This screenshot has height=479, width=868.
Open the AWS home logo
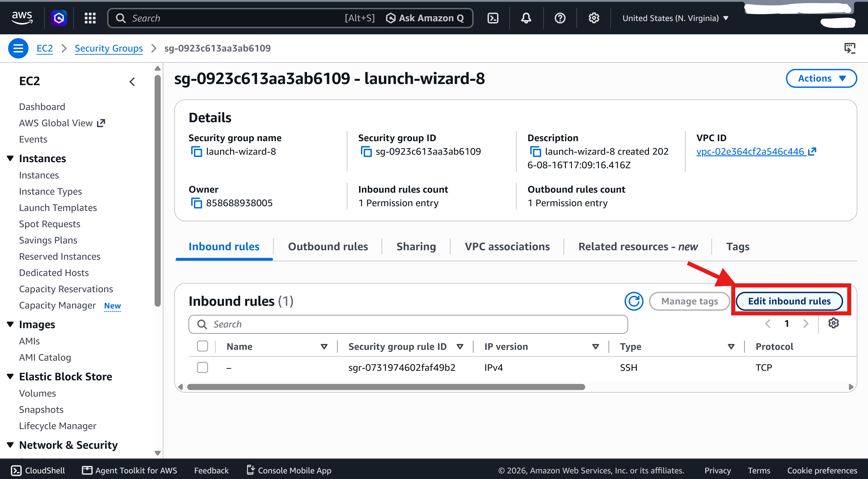tap(22, 18)
